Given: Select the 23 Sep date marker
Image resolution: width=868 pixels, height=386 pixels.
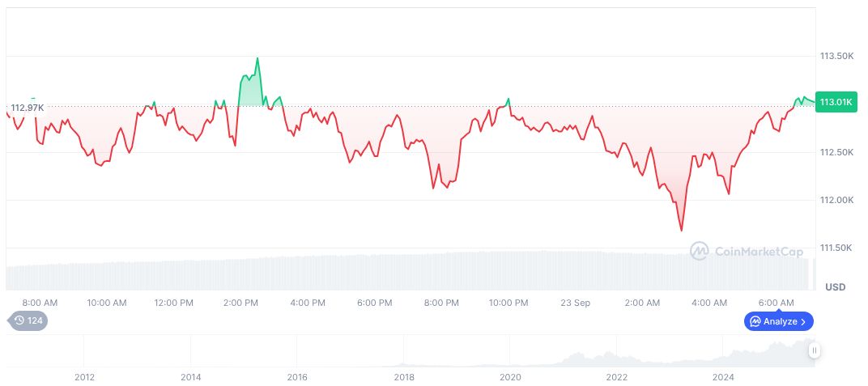Looking at the screenshot, I should point(576,303).
